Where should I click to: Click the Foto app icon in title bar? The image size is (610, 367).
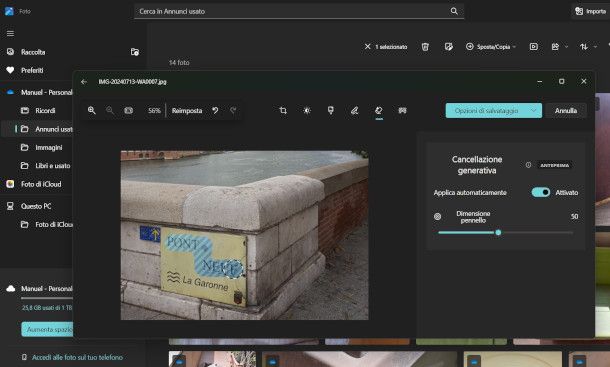pyautogui.click(x=9, y=11)
